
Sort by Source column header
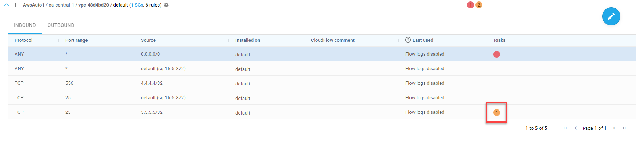click(148, 40)
